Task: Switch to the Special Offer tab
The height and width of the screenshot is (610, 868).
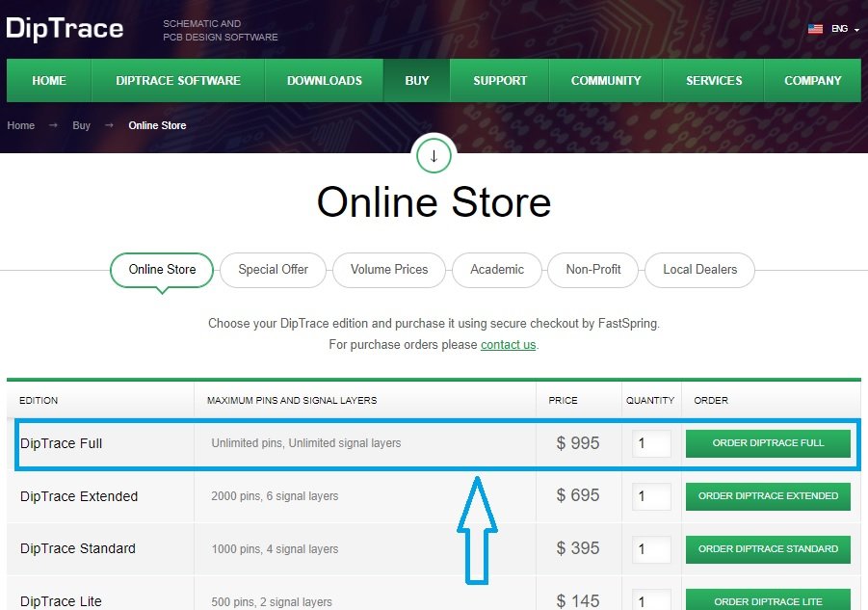Action: point(273,270)
